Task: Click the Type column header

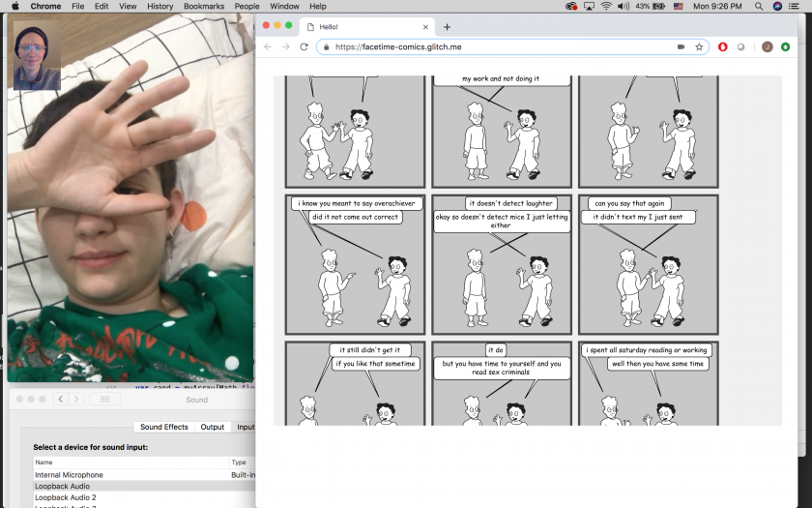Action: [x=243, y=462]
